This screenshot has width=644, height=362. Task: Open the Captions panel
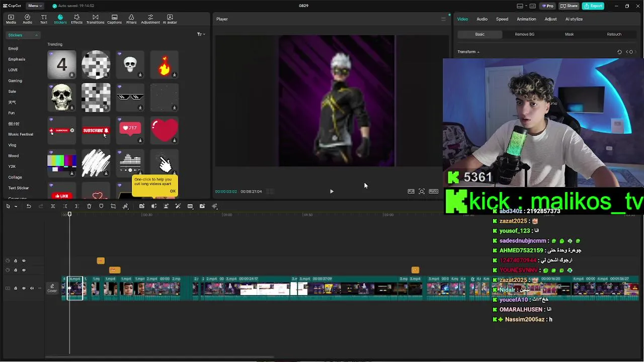coord(114,19)
